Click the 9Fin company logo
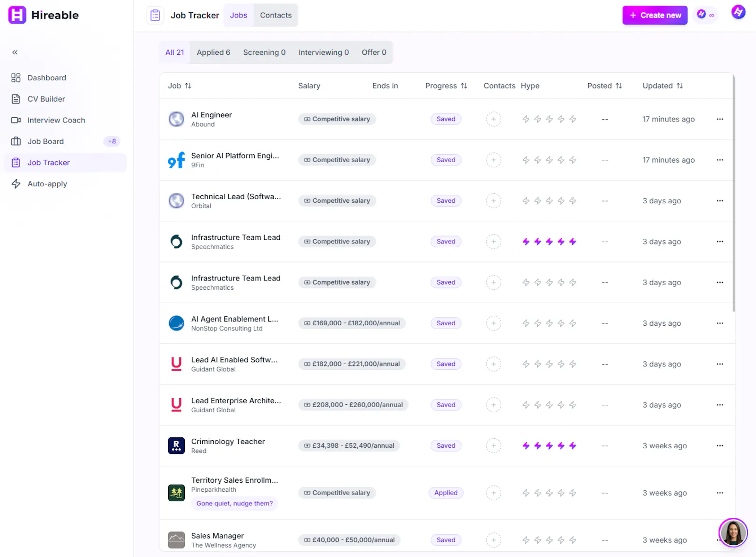756x557 pixels. [176, 160]
